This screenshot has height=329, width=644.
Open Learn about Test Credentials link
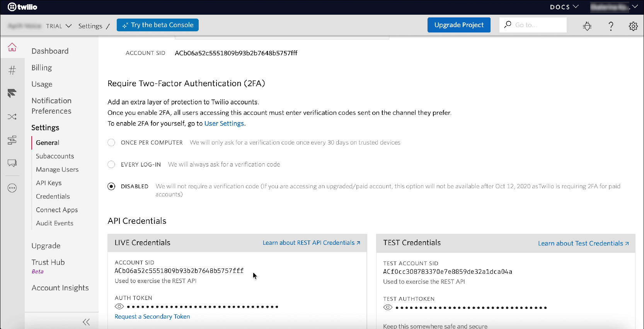tap(583, 244)
